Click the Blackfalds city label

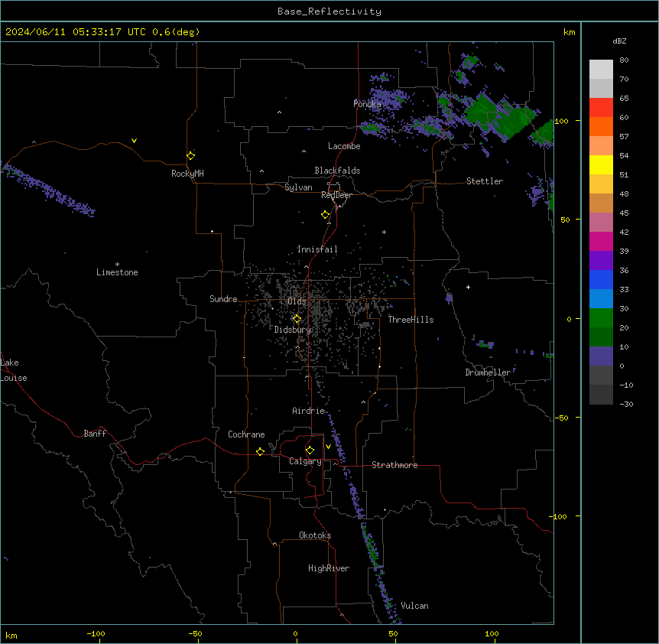(x=337, y=171)
